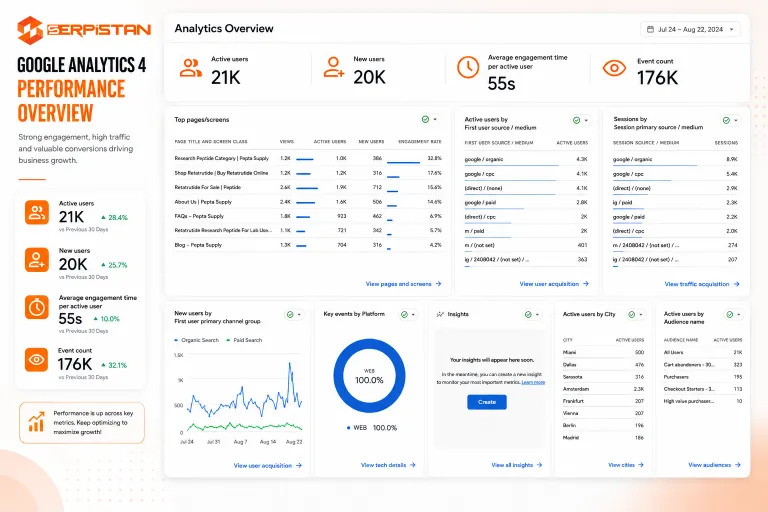Click the Research Peptide Category row in table
768x512 pixels.
tap(308, 158)
